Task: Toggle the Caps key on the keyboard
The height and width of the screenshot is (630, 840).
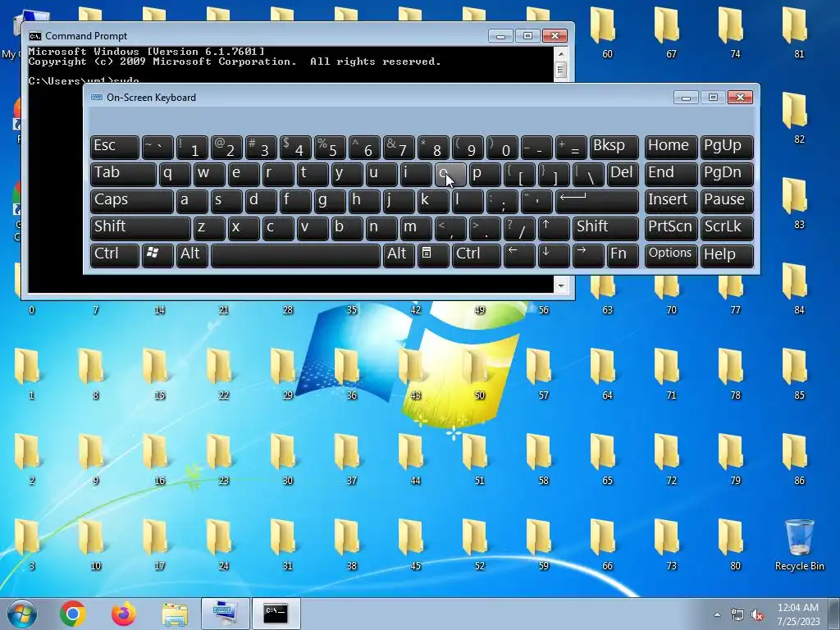Action: (131, 200)
